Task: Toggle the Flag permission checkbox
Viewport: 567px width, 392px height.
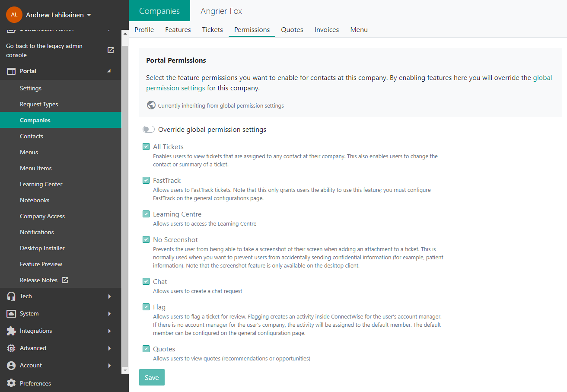Action: pos(146,307)
